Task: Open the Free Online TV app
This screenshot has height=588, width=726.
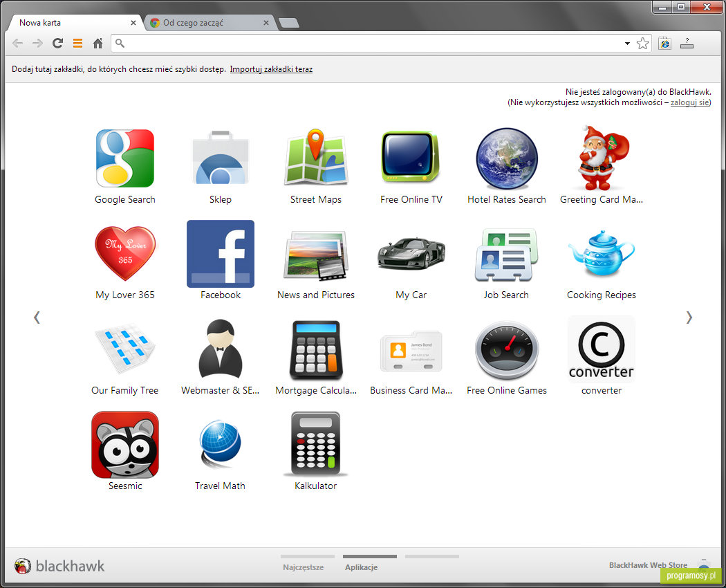Action: (x=411, y=158)
